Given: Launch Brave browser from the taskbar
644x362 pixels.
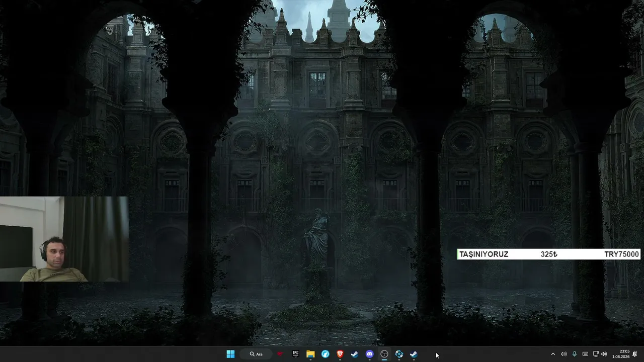Looking at the screenshot, I should (x=340, y=354).
